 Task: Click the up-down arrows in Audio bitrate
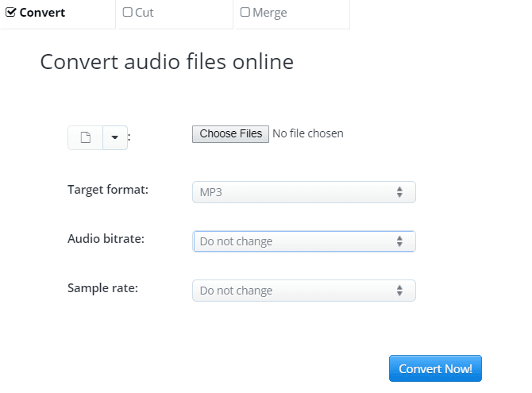(x=399, y=241)
